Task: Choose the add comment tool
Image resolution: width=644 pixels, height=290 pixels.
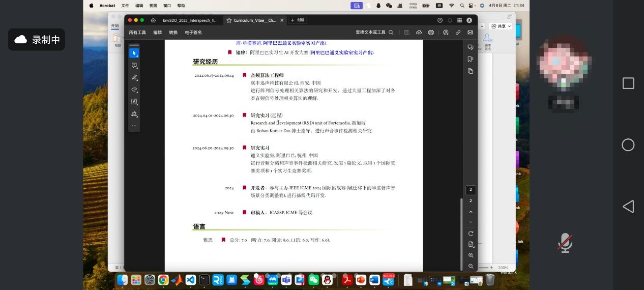Action: point(134,66)
